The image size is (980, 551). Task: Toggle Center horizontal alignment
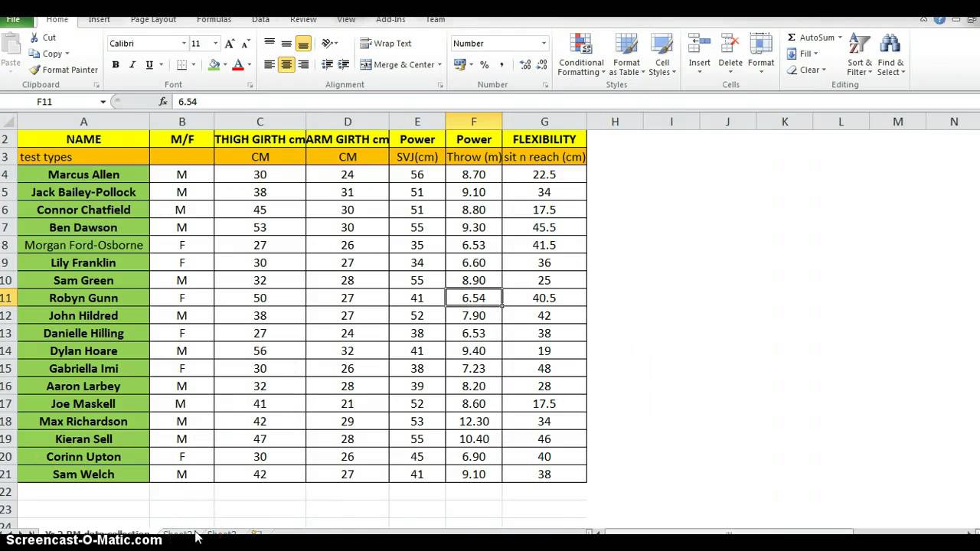(x=286, y=65)
